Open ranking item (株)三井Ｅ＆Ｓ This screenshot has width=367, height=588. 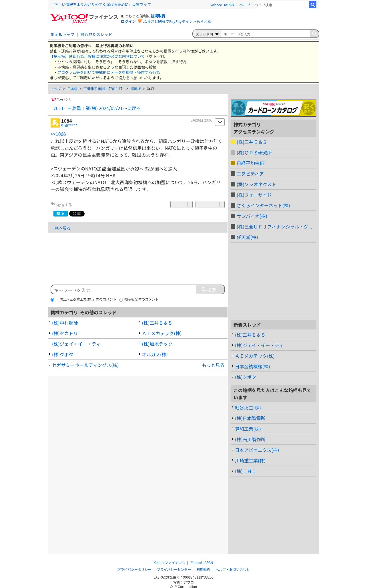point(252,142)
